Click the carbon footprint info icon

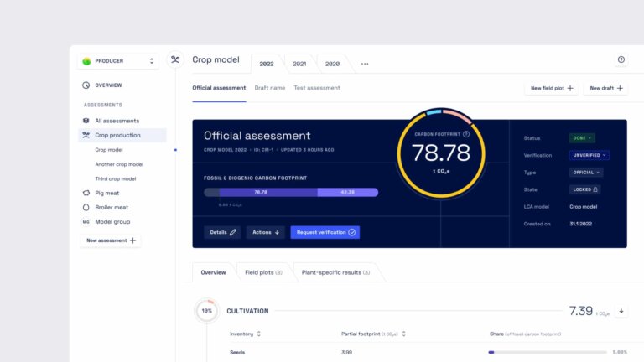466,133
